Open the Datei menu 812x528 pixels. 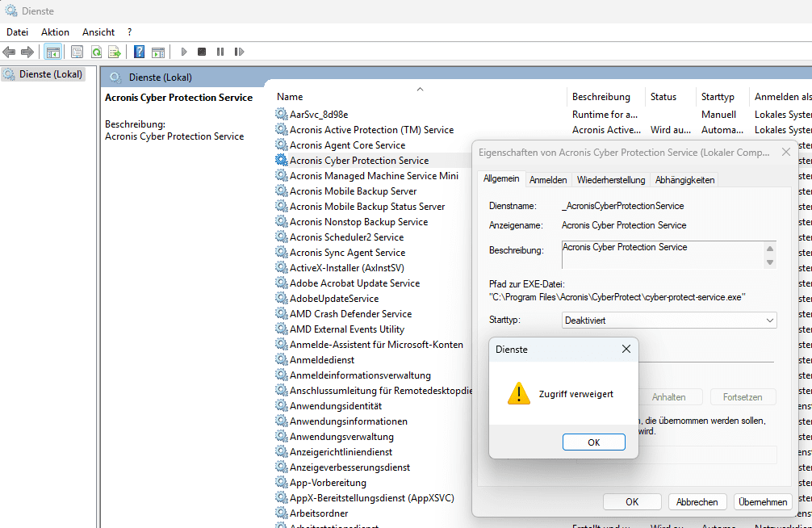pos(17,32)
